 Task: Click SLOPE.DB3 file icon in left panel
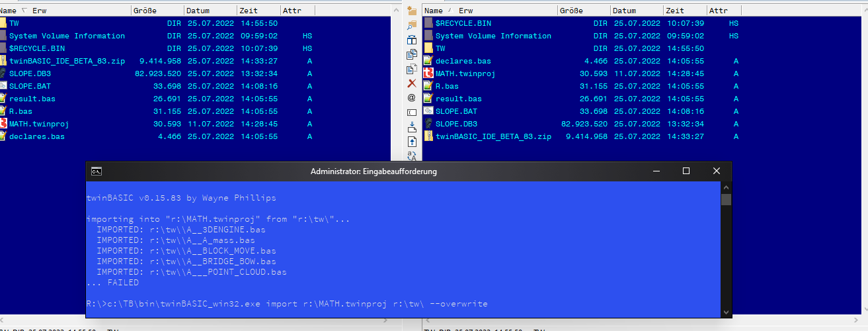[x=3, y=73]
